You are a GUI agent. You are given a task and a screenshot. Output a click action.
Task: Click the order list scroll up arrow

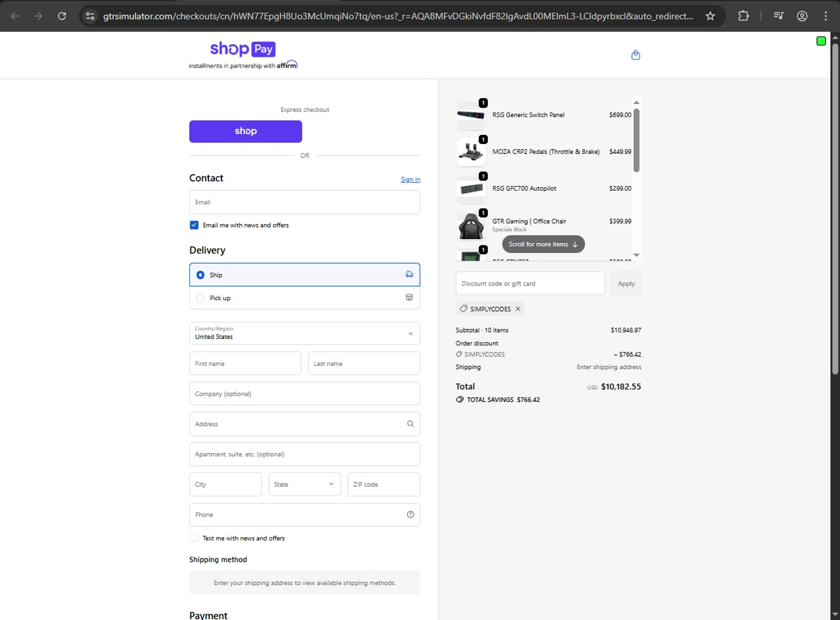pyautogui.click(x=636, y=102)
